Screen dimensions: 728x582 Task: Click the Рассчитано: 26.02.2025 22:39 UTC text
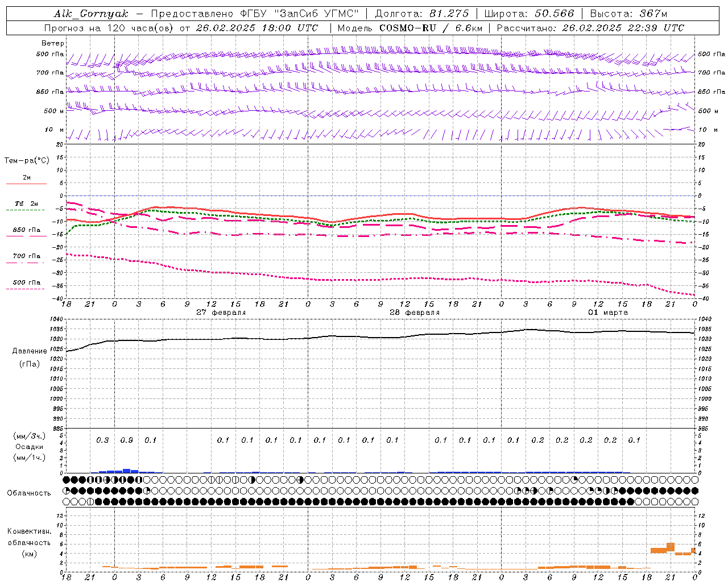pos(590,28)
